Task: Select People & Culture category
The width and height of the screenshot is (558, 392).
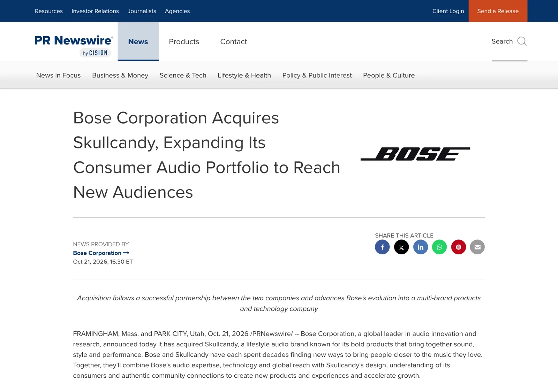Action: coord(389,75)
